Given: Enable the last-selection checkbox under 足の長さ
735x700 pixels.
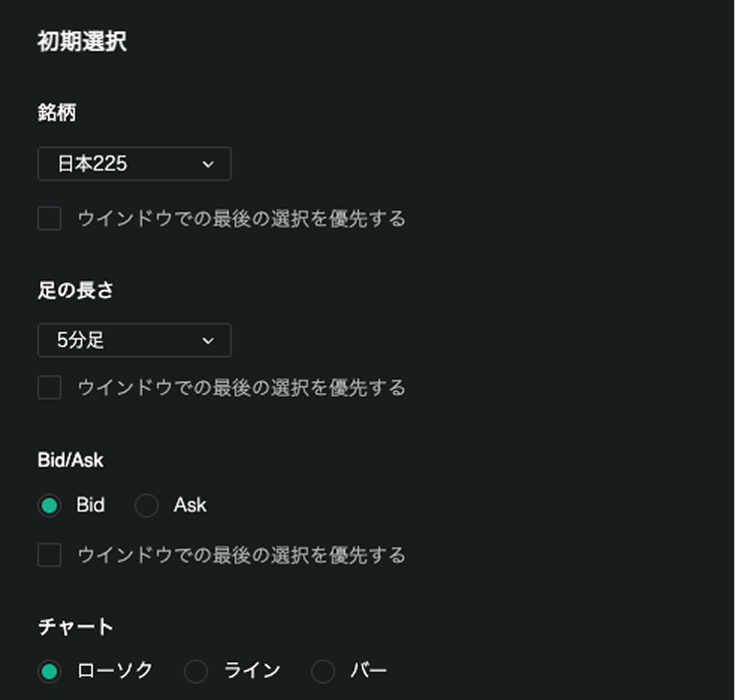Looking at the screenshot, I should pos(50,387).
